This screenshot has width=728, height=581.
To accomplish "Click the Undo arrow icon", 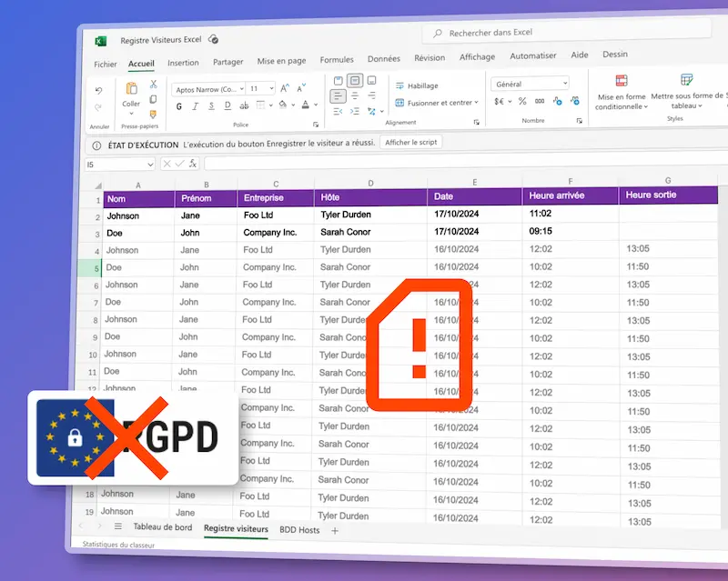I will point(98,91).
